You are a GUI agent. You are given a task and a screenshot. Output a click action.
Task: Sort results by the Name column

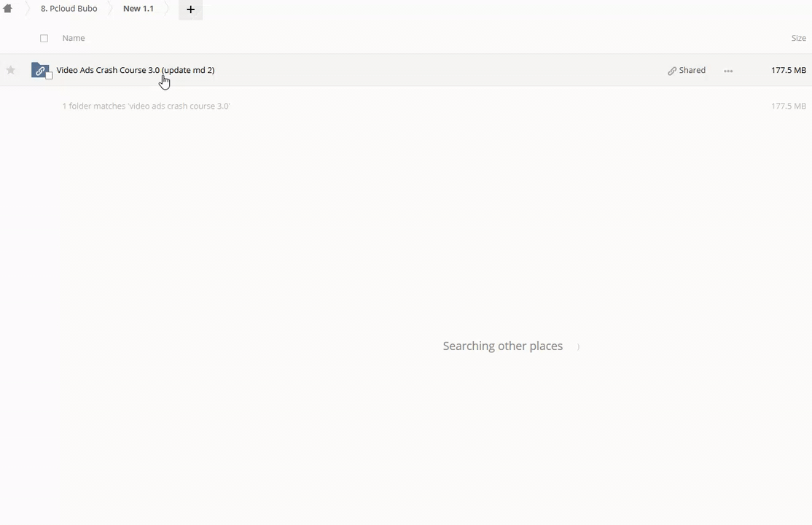click(74, 38)
